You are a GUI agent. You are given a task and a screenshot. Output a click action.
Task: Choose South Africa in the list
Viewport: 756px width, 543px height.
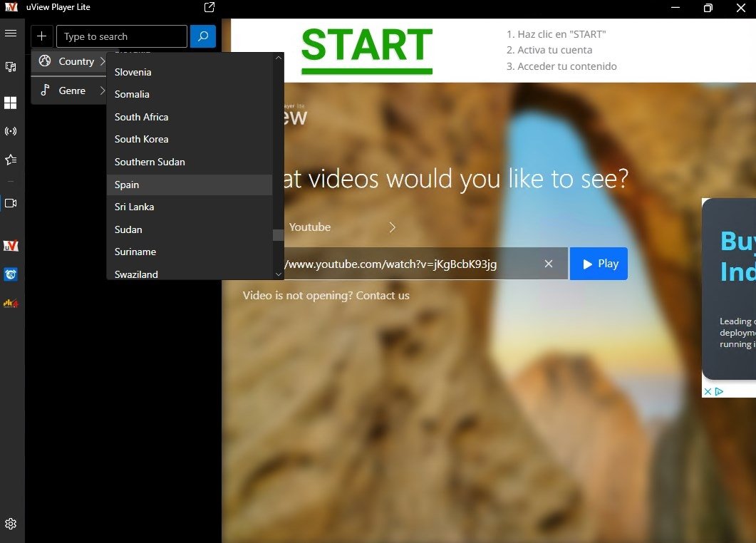click(190, 117)
